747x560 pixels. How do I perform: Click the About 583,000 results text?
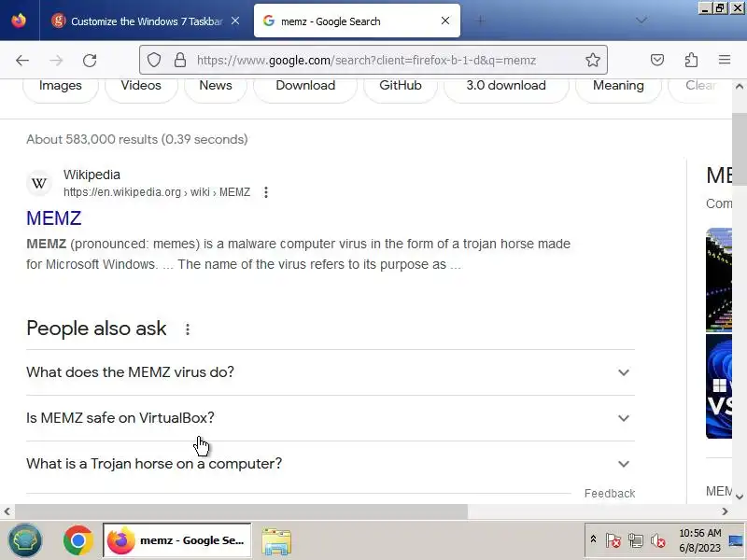[137, 139]
